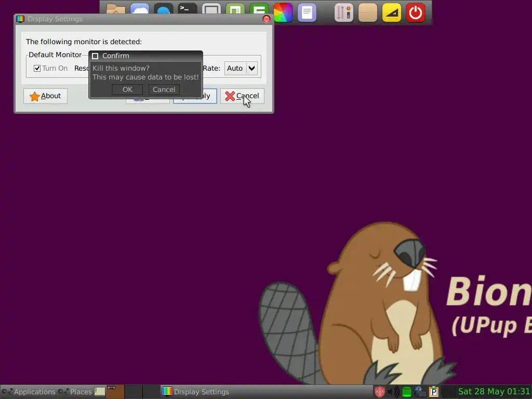
Task: Click the clock showing Sat 28 May
Action: [494, 392]
